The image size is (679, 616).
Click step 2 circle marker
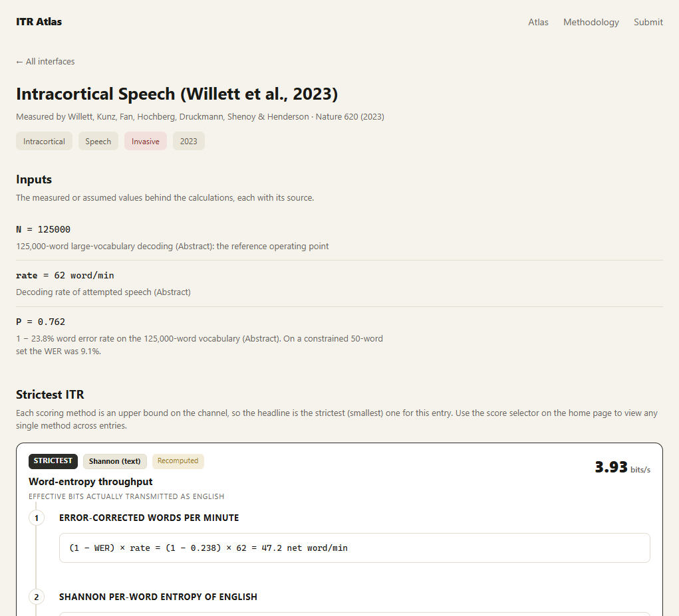37,597
